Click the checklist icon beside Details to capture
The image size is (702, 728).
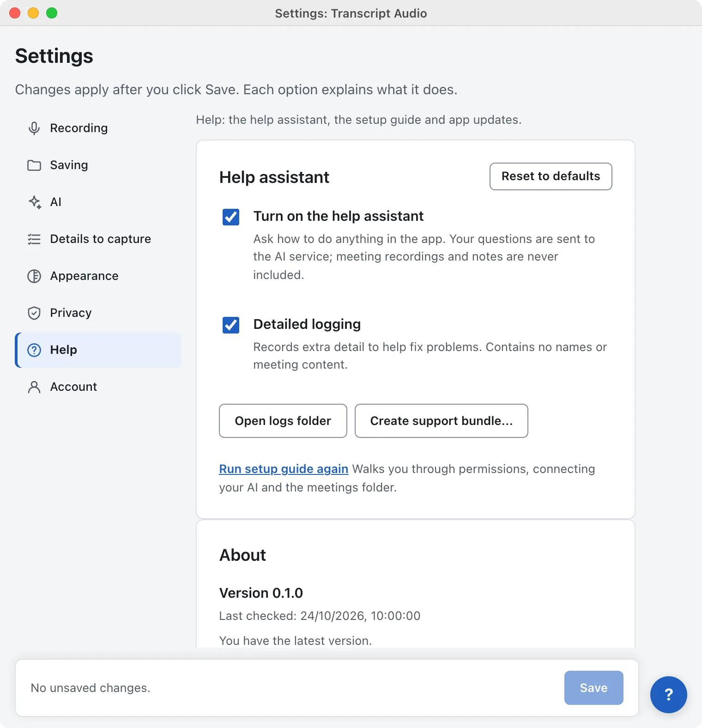34,239
